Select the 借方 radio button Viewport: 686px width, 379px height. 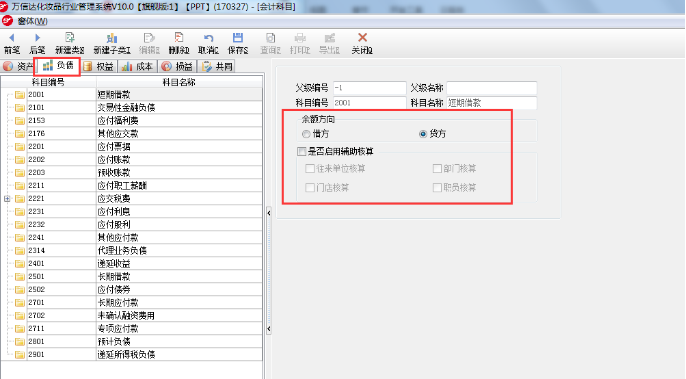click(x=306, y=134)
